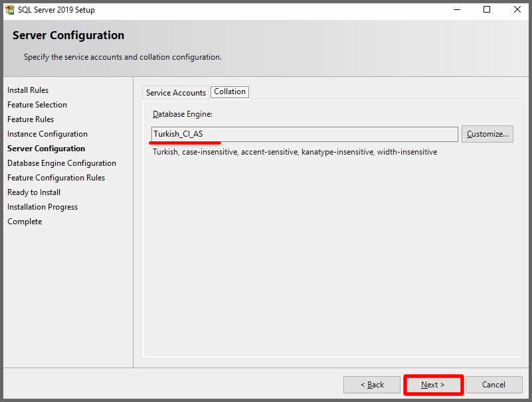Click Feature Rules in the left panel
The width and height of the screenshot is (532, 402).
[31, 119]
